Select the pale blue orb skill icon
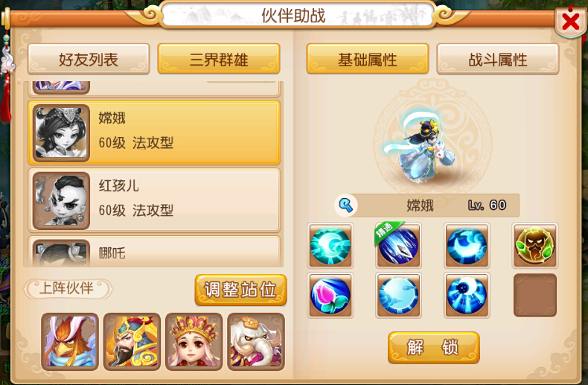This screenshot has width=588, height=385. pyautogui.click(x=398, y=296)
